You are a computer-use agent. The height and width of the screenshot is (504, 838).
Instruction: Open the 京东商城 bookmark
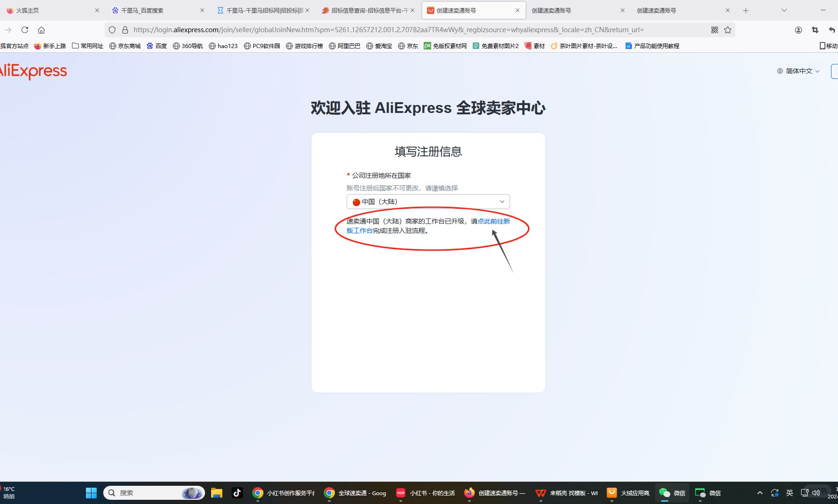[x=125, y=46]
